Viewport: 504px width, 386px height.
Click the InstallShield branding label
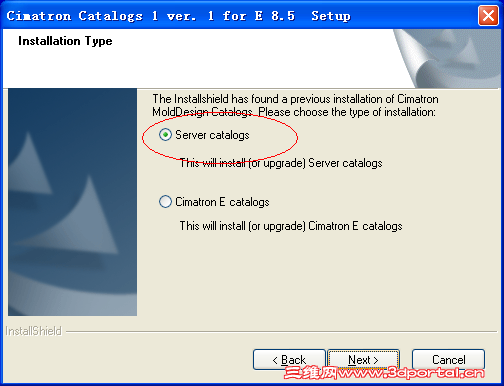(33, 331)
